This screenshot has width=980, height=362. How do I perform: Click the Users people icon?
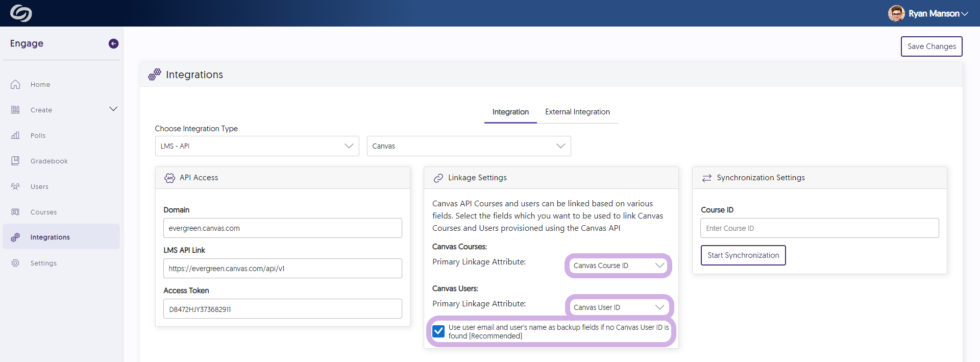click(15, 186)
